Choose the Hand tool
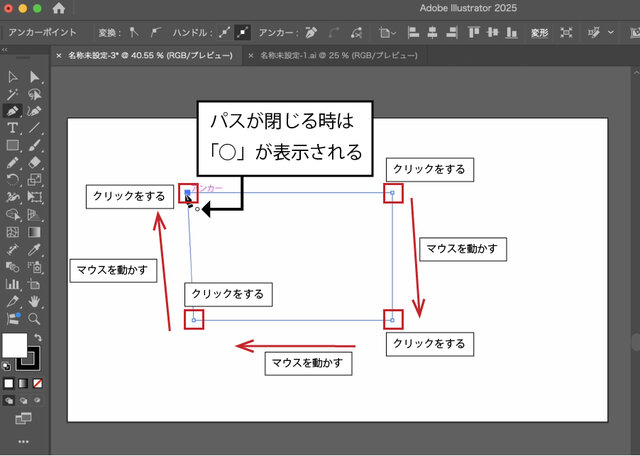Viewport: 640px width, 456px height. point(35,302)
